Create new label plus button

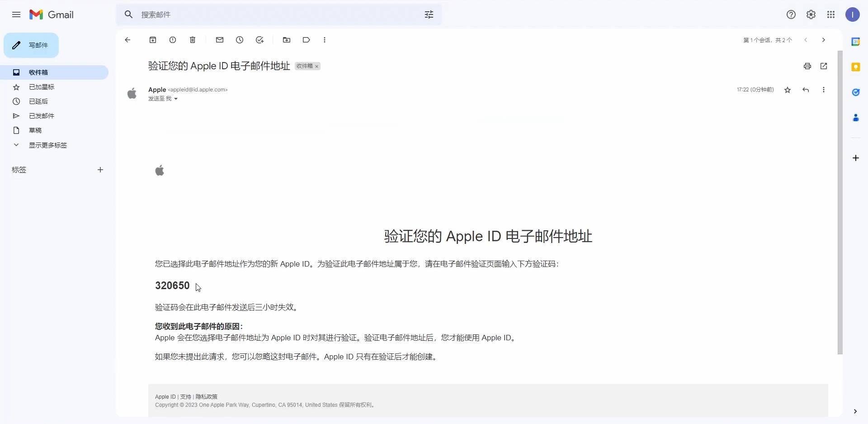coord(100,170)
